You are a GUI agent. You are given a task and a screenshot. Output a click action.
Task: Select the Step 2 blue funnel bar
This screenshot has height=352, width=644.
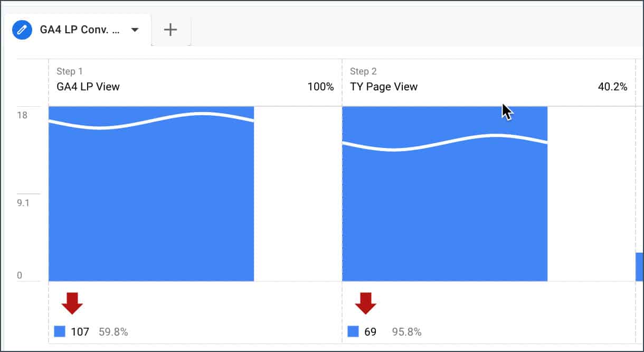click(444, 211)
